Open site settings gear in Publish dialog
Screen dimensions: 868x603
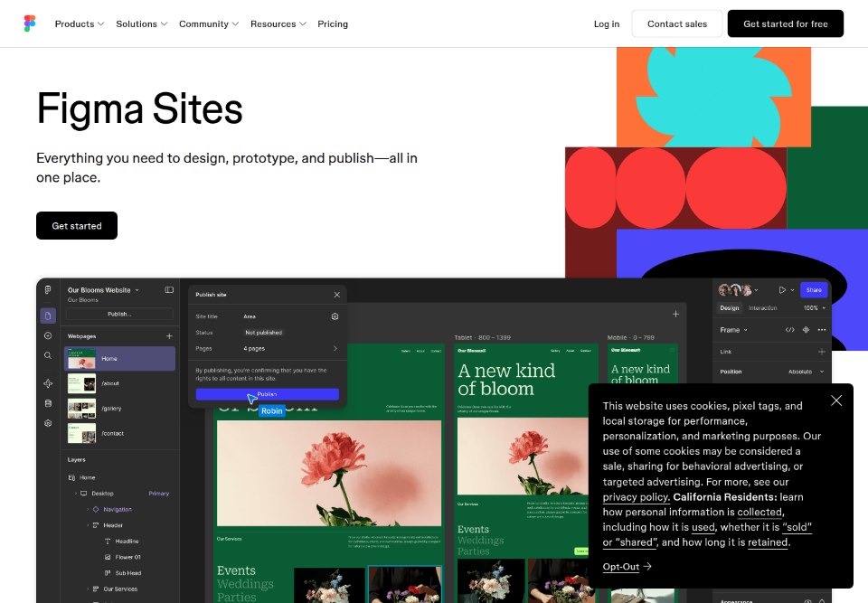[335, 316]
